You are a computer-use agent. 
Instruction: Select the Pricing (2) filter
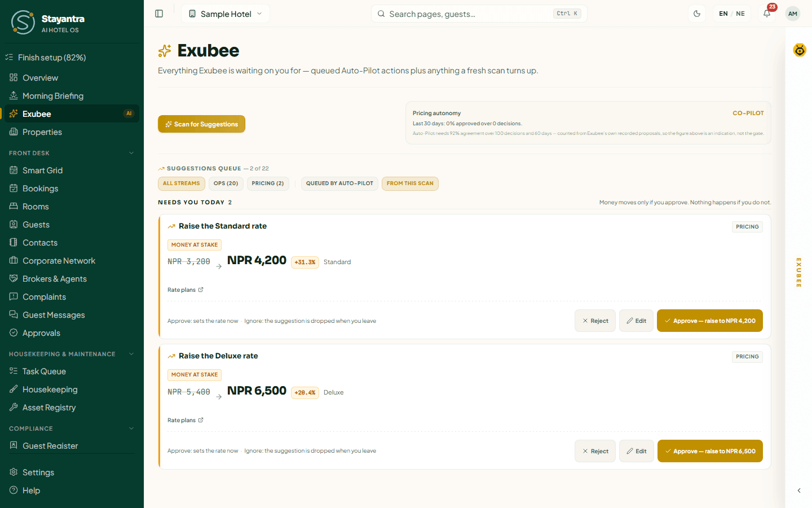[x=268, y=183]
